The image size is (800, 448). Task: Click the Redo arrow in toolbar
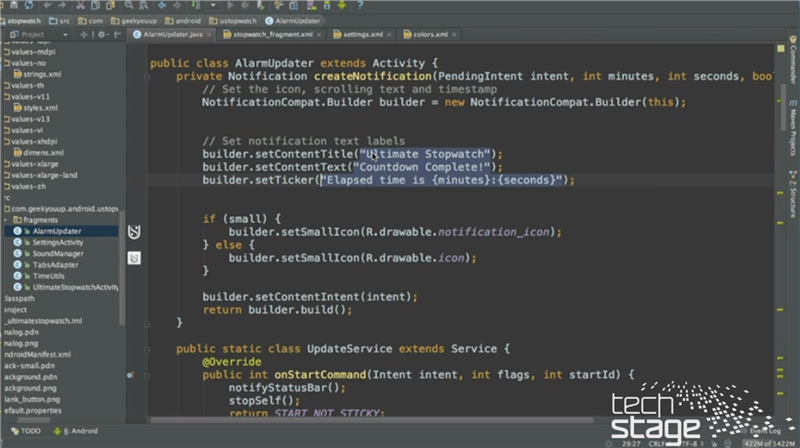pyautogui.click(x=62, y=5)
